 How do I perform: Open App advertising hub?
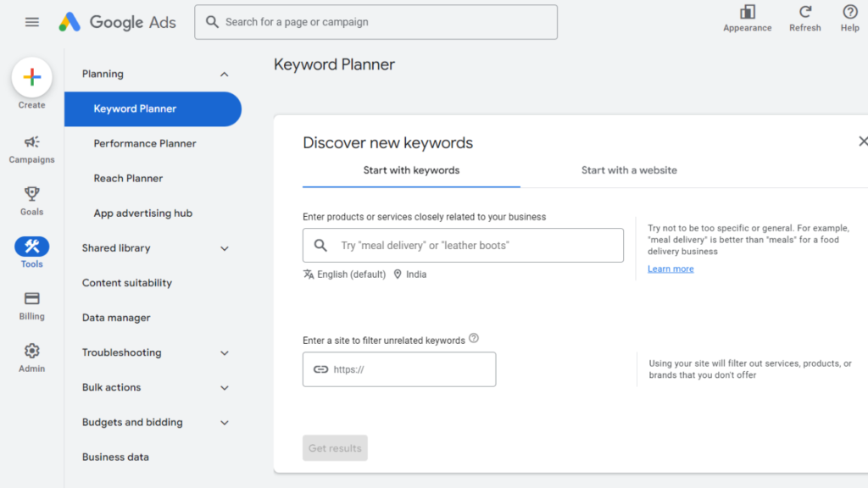coord(142,213)
